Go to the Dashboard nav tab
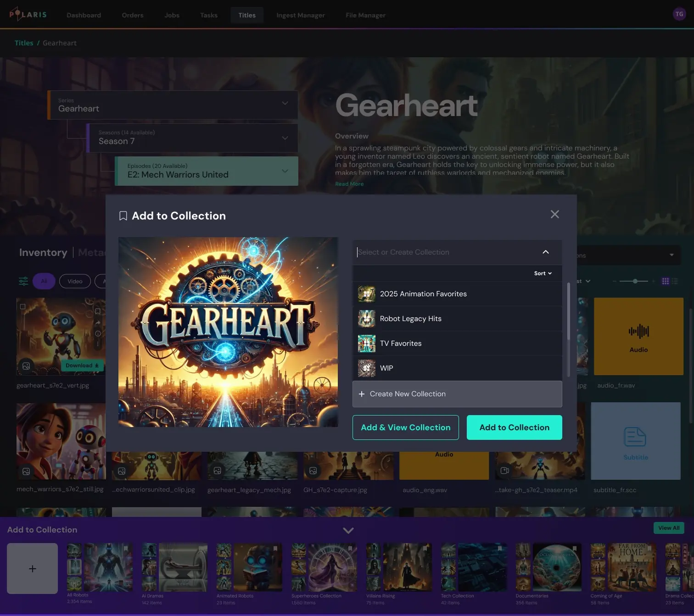Screen dimensions: 694x616 click(x=84, y=15)
